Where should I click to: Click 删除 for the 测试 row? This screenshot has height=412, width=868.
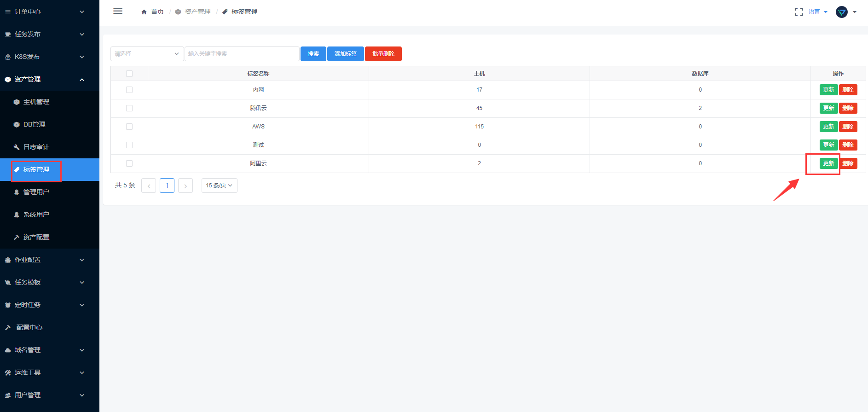click(x=848, y=145)
